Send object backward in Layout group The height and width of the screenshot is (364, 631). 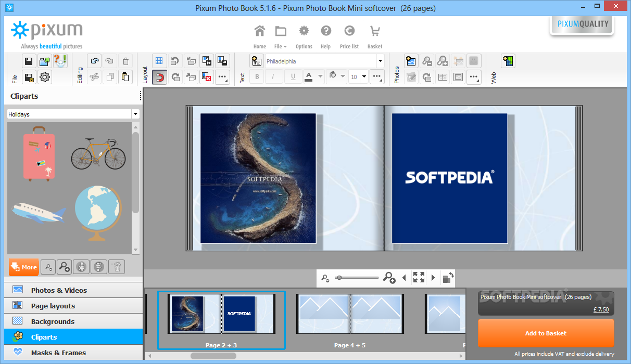191,61
